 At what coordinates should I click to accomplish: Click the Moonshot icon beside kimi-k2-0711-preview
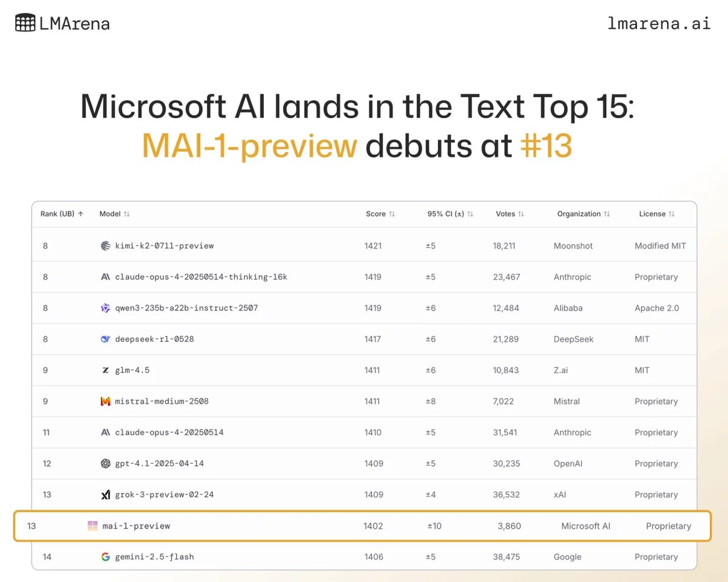[x=106, y=246]
